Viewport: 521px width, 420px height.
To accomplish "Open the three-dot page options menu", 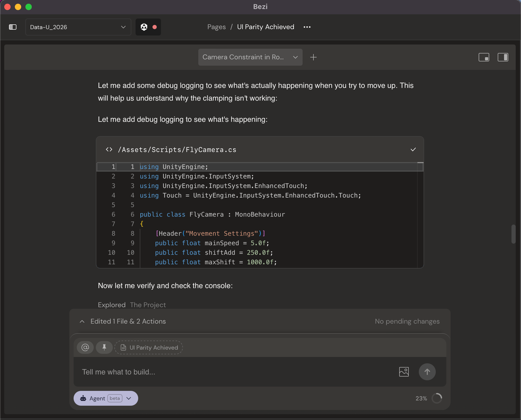I will click(x=307, y=27).
